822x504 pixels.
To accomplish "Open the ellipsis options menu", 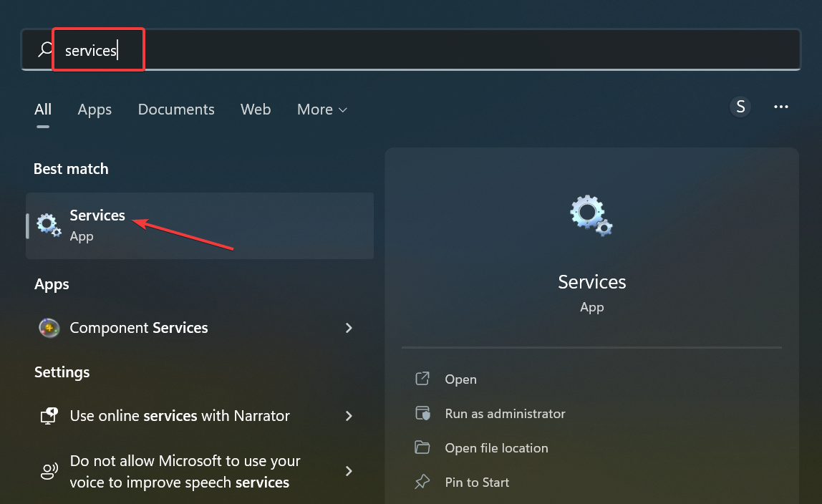I will [781, 106].
